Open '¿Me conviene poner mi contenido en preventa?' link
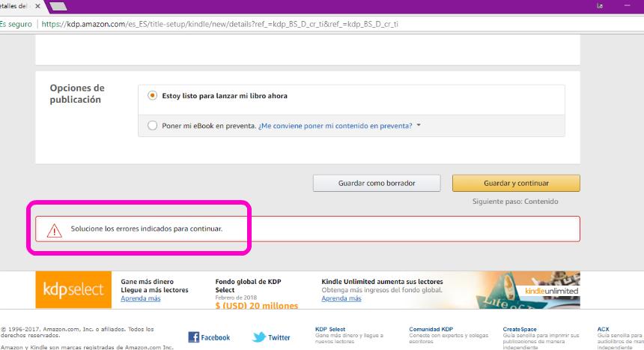644x350 pixels. 335,126
